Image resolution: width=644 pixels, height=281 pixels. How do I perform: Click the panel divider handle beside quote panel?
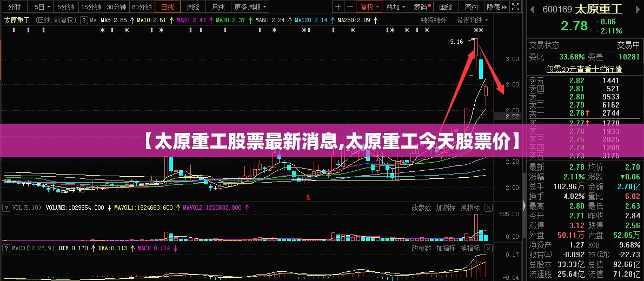tap(525, 205)
